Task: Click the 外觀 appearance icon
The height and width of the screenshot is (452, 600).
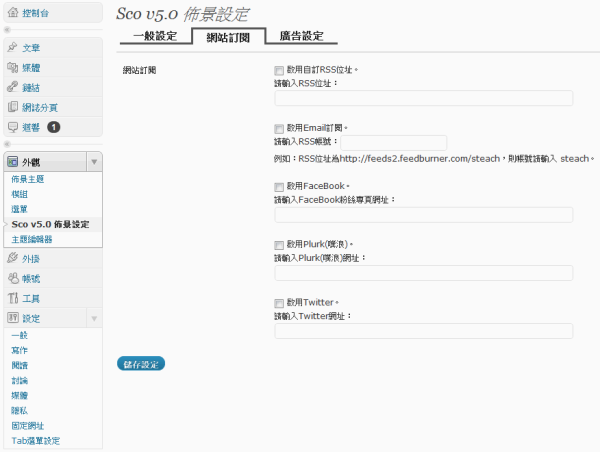Action: pyautogui.click(x=13, y=162)
